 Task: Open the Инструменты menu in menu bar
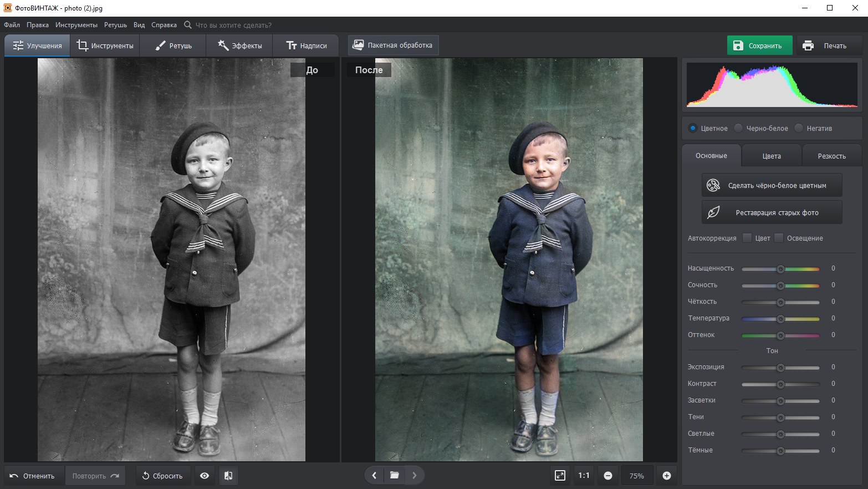[76, 25]
